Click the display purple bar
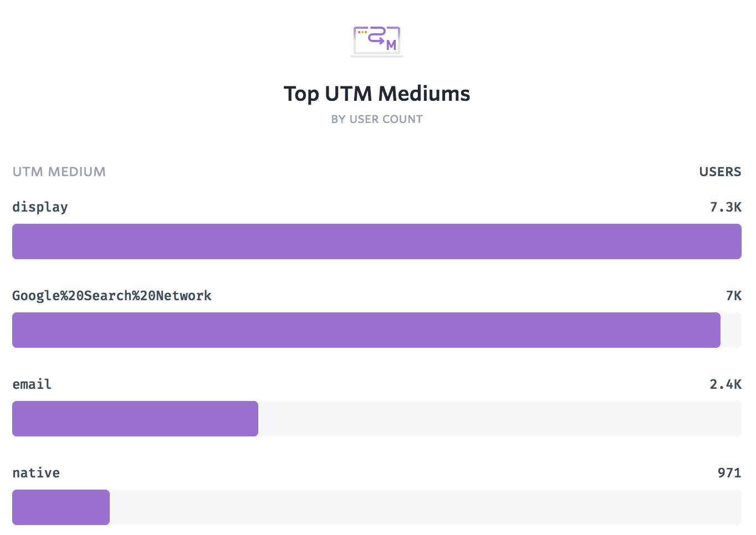Viewport: 756px width, 535px height. tap(377, 241)
